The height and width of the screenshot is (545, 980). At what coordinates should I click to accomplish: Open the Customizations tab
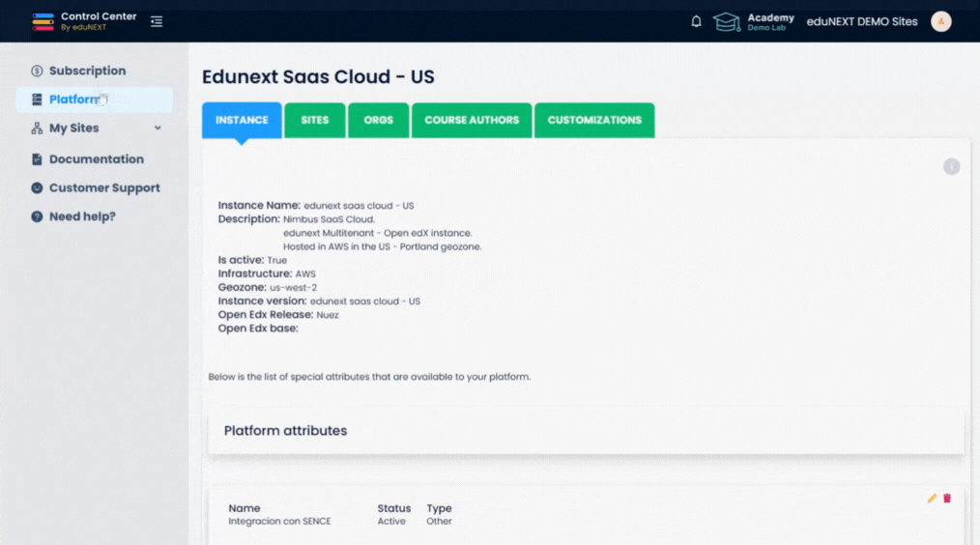(594, 120)
